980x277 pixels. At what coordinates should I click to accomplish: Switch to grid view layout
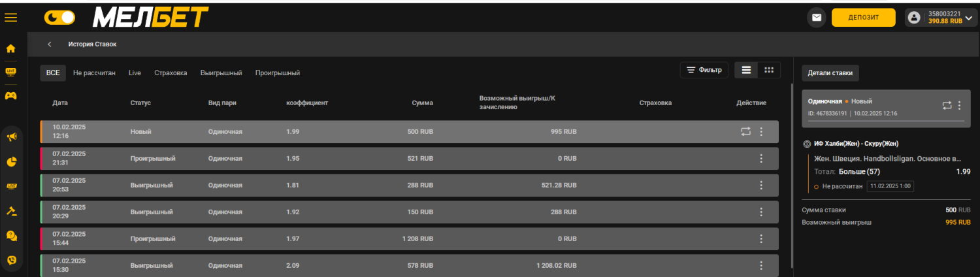(769, 70)
